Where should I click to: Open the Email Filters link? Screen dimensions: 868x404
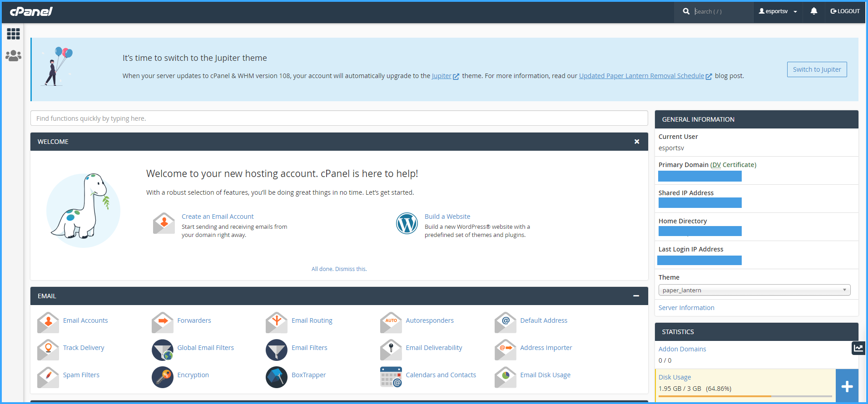click(x=309, y=348)
